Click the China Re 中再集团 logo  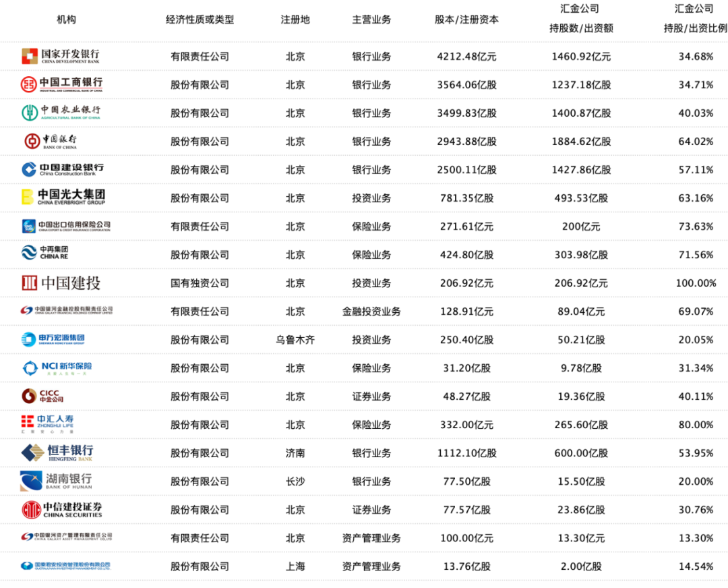point(45,253)
